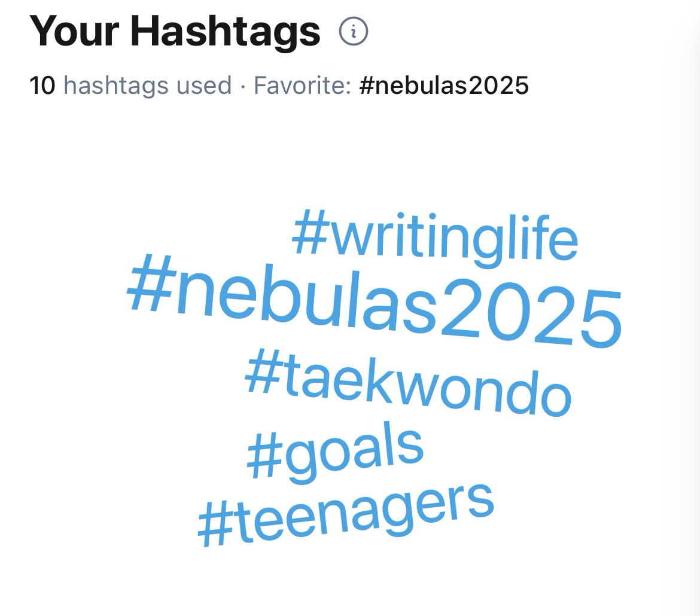
Task: Click the info icon beside Your Hashtags
Action: (354, 31)
